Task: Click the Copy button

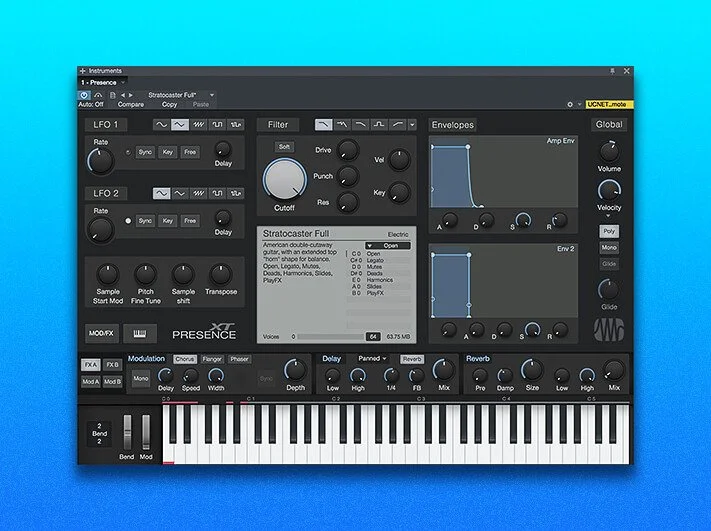Action: click(169, 105)
